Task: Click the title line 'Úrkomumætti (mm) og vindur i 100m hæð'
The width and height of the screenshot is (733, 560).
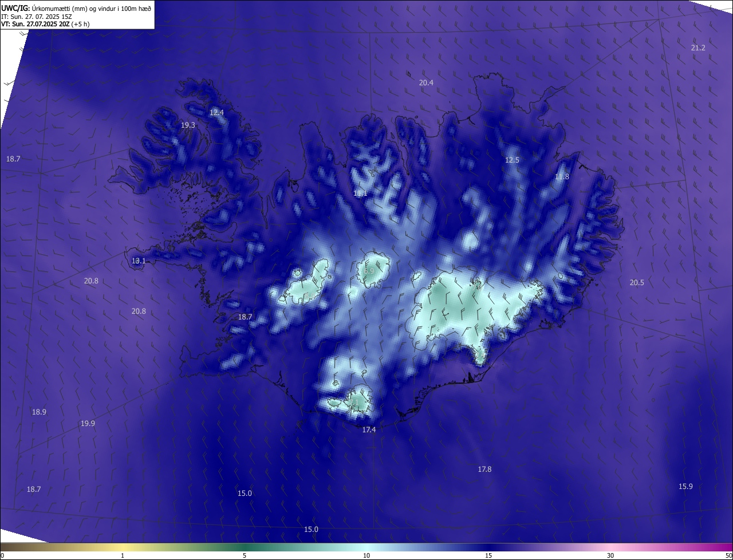Action: coord(91,8)
